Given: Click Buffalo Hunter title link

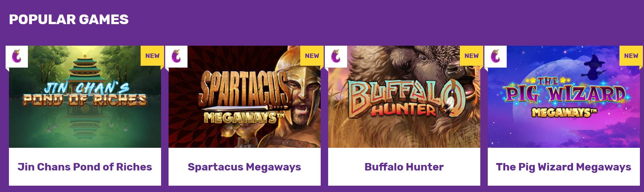Looking at the screenshot, I should 404,167.
